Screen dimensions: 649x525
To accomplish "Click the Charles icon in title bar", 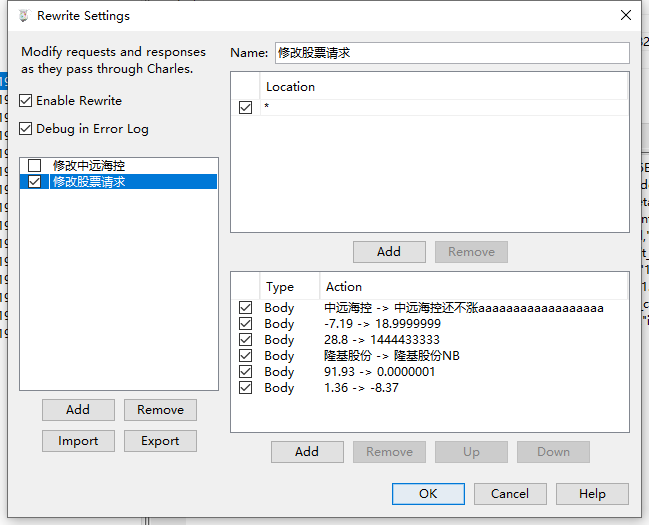I will 24,16.
